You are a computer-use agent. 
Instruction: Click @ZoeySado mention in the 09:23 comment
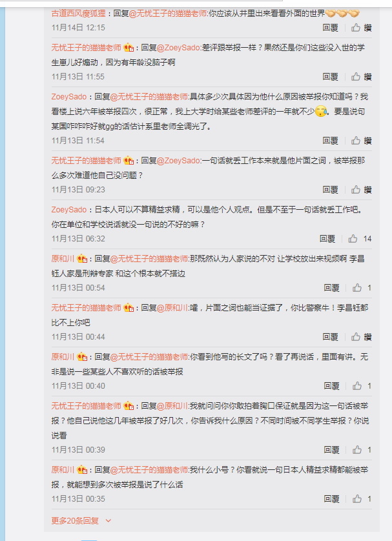[178, 161]
